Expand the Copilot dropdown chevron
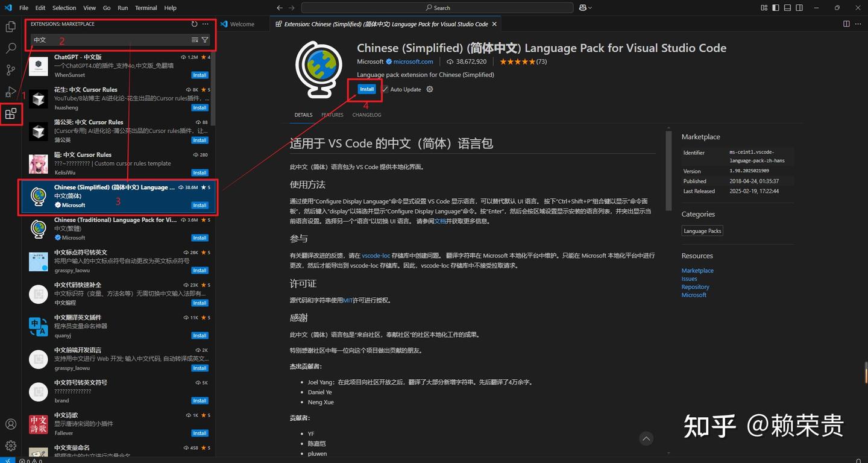The width and height of the screenshot is (868, 463). tap(590, 8)
